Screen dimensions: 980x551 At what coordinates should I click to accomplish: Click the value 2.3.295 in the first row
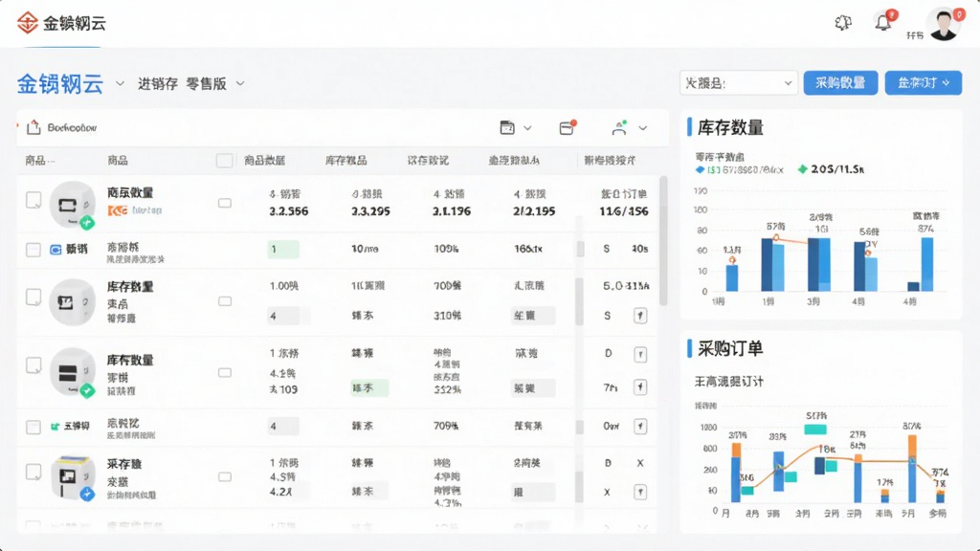point(370,211)
